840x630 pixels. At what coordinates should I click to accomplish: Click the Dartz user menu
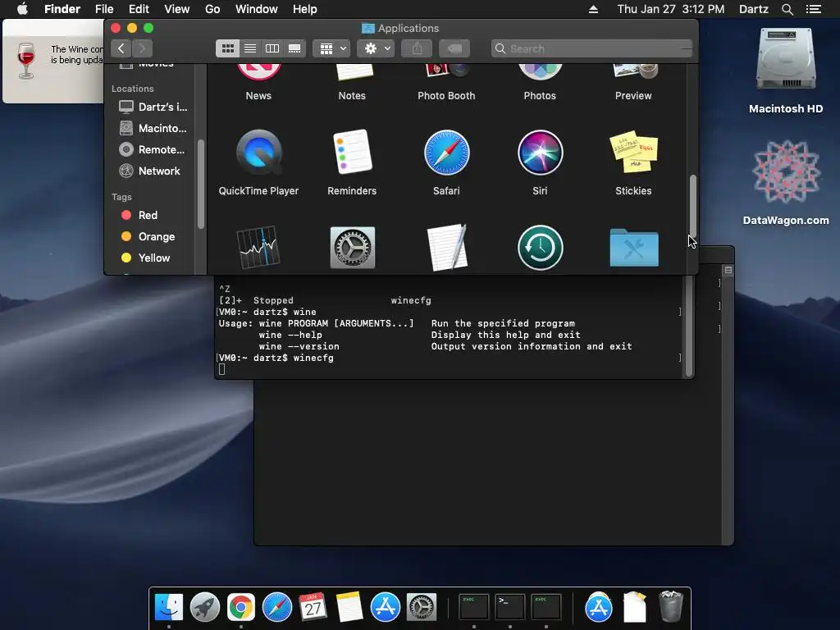753,9
